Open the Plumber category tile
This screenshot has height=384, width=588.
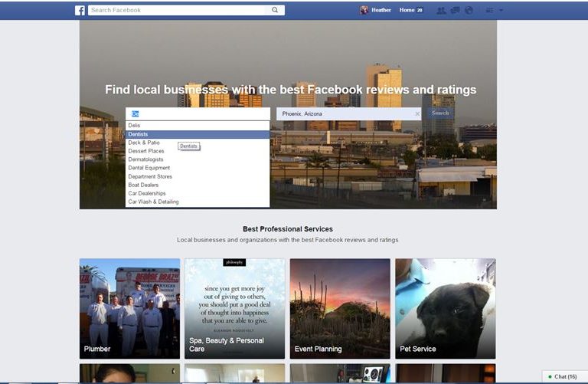pyautogui.click(x=129, y=309)
